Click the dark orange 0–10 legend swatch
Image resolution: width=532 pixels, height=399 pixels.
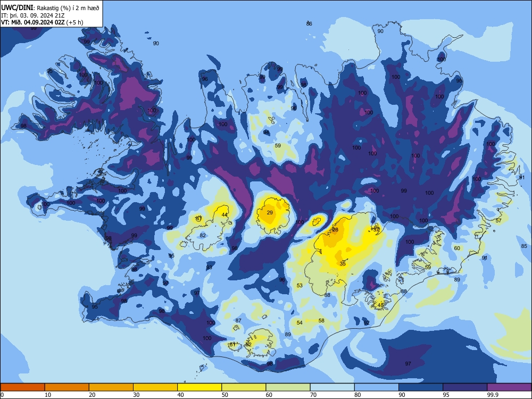click(x=22, y=387)
